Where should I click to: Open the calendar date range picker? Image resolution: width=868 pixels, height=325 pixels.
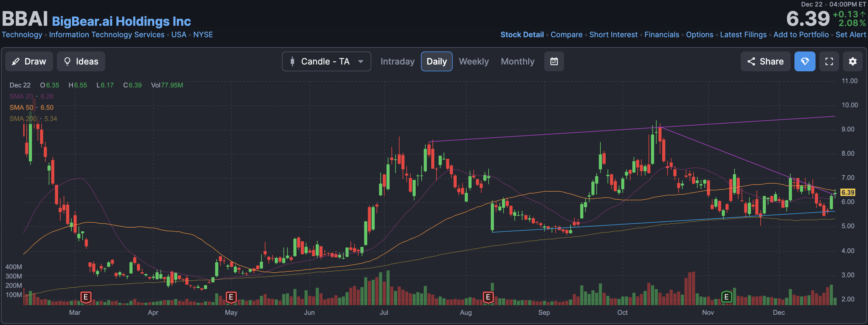pyautogui.click(x=554, y=61)
